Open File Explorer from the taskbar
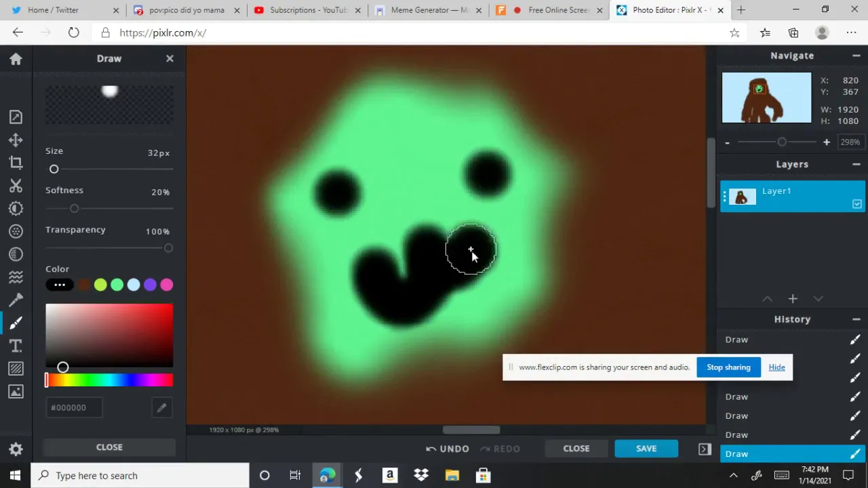Viewport: 868px width, 488px height. tap(452, 476)
